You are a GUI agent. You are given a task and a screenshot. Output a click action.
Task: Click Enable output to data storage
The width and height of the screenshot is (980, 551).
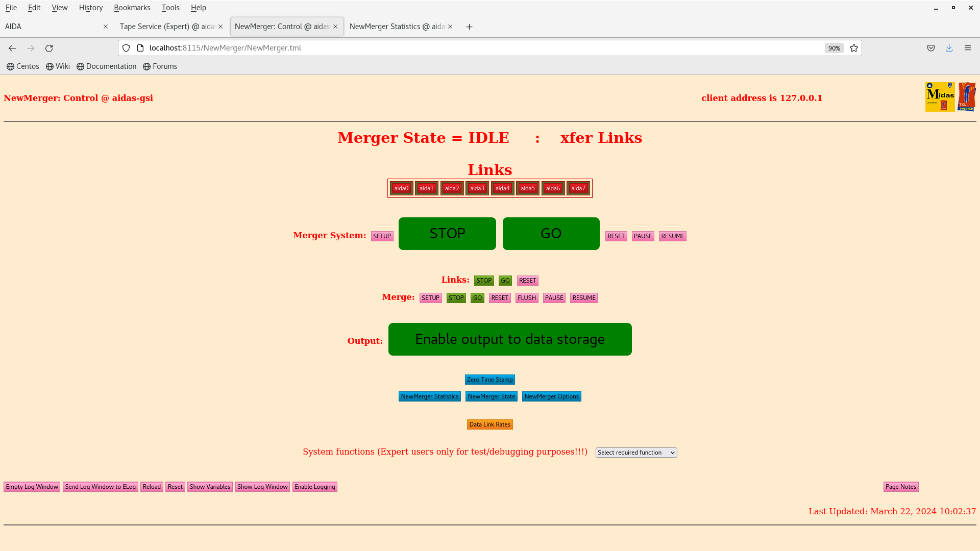[509, 339]
